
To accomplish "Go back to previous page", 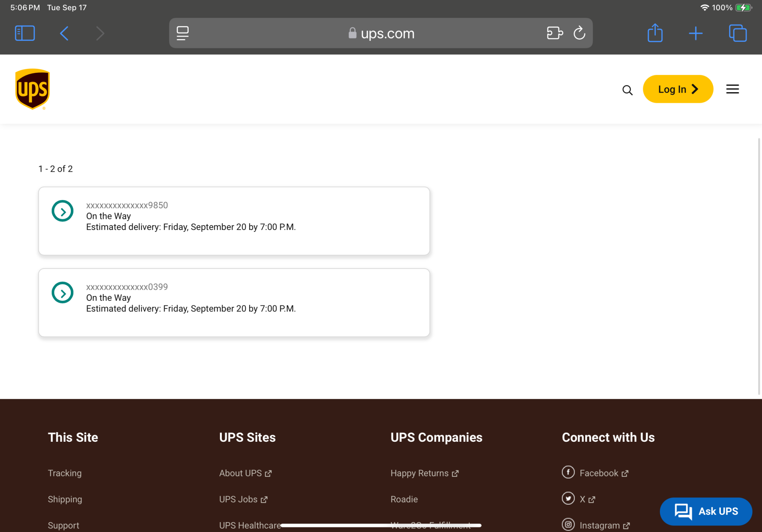I will (x=64, y=33).
